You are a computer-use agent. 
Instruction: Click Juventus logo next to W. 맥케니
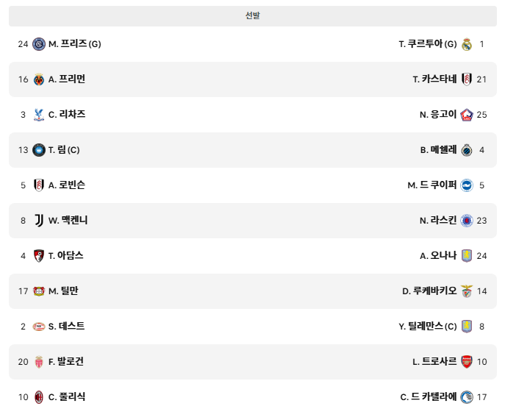coord(39,221)
